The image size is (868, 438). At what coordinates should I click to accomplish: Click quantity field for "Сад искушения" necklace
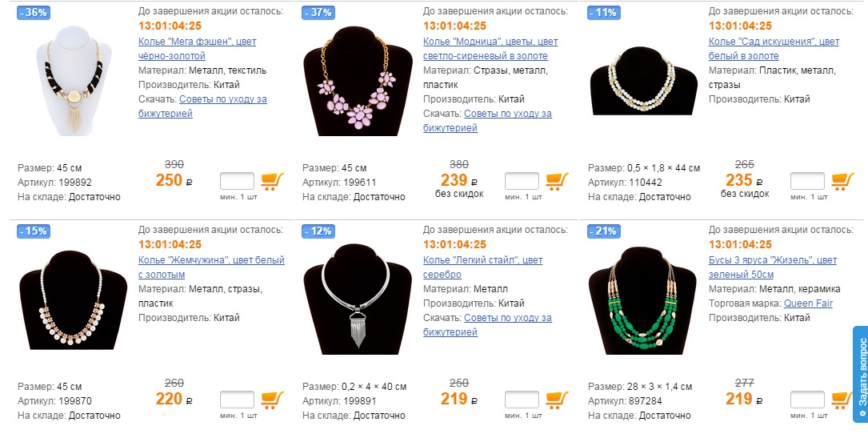click(807, 181)
